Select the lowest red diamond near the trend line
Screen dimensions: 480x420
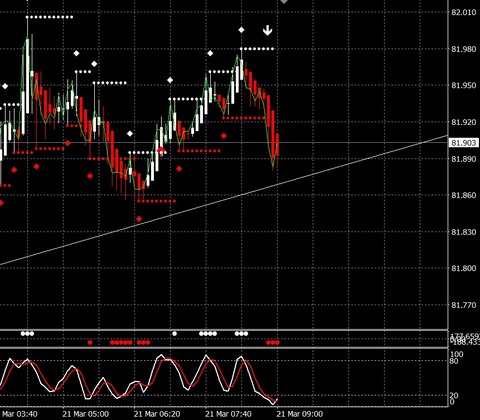[x=139, y=219]
